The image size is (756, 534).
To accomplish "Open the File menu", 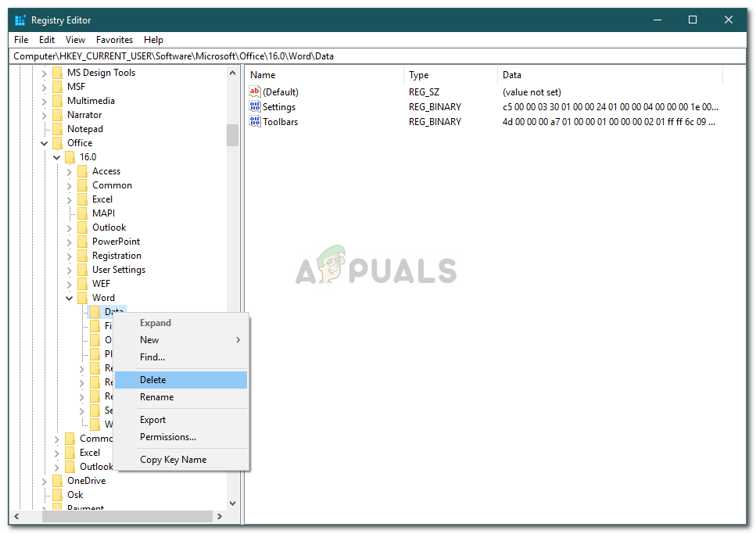I will (21, 40).
